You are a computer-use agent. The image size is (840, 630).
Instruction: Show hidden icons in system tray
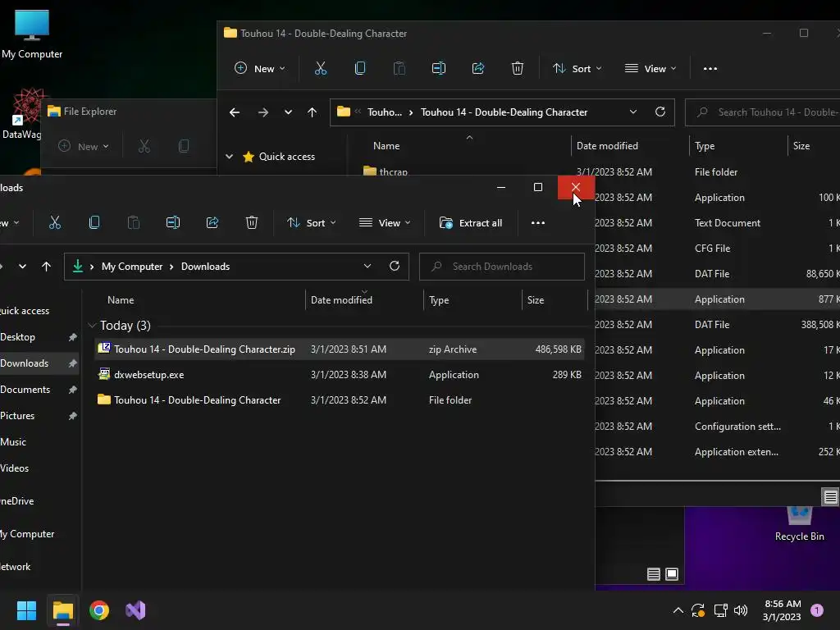click(678, 610)
